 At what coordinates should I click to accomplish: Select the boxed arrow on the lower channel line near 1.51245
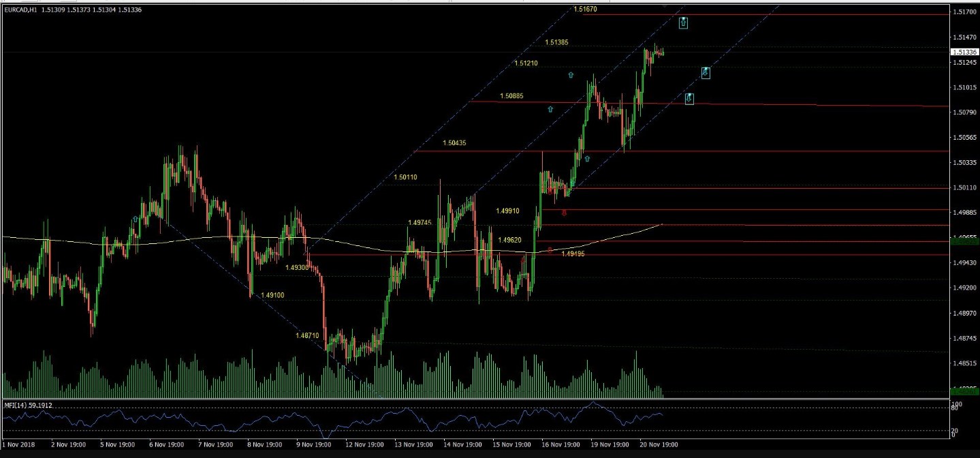[x=706, y=72]
